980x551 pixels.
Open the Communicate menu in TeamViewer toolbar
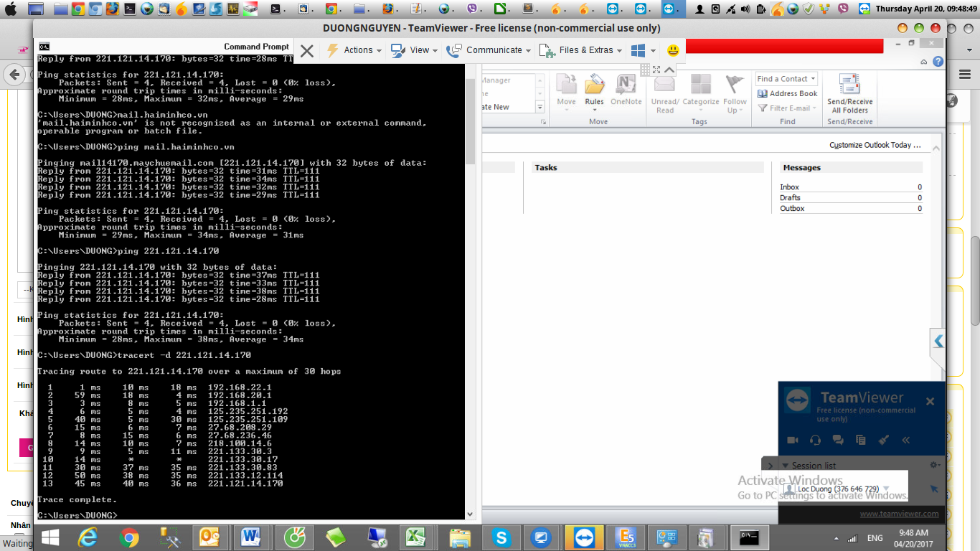click(x=489, y=50)
